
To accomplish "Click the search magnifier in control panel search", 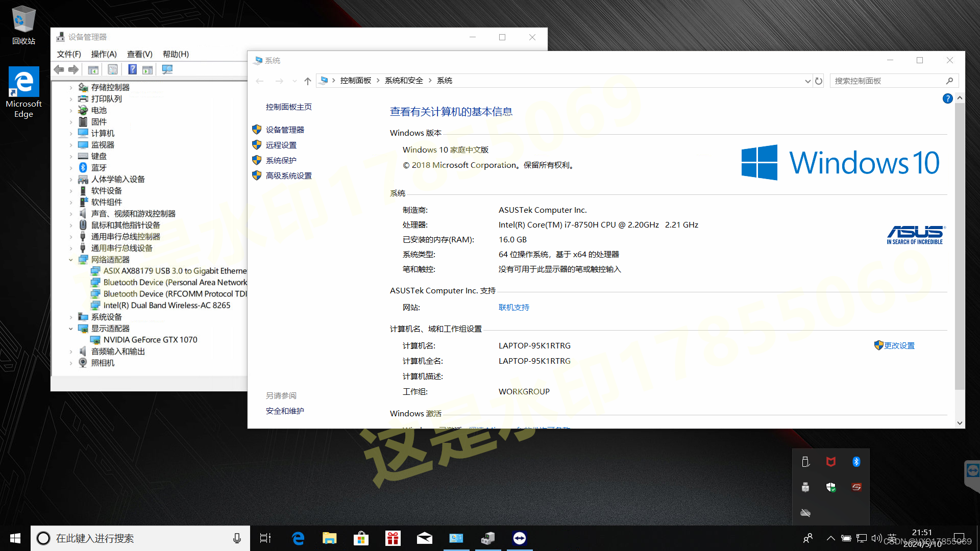I will 949,81.
